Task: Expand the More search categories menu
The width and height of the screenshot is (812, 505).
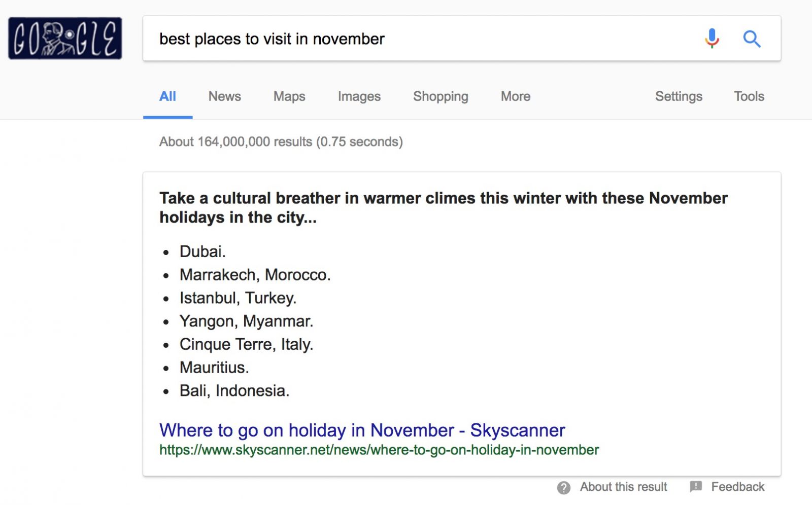Action: click(515, 96)
